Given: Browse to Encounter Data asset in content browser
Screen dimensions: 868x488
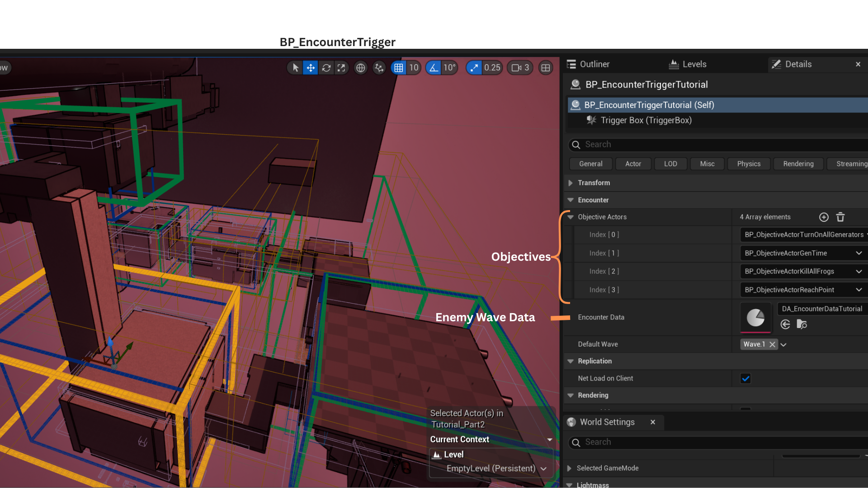Looking at the screenshot, I should (802, 324).
